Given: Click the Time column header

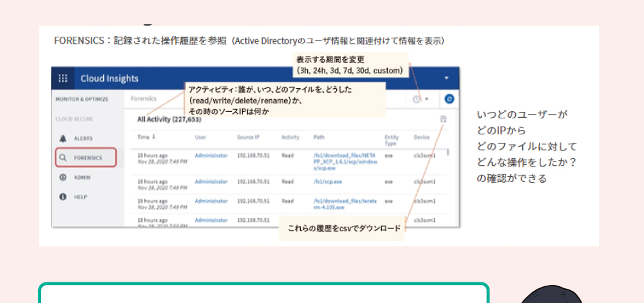Looking at the screenshot, I should [x=144, y=137].
